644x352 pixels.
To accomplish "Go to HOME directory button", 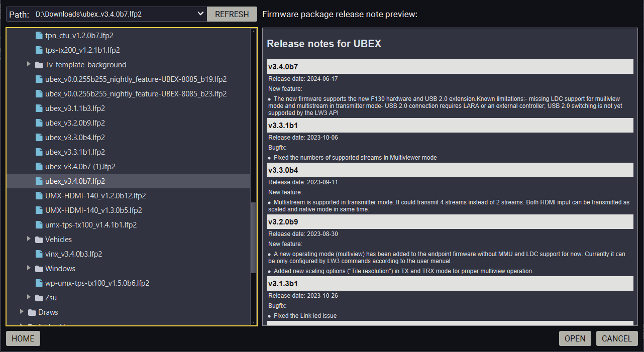I will coord(23,338).
